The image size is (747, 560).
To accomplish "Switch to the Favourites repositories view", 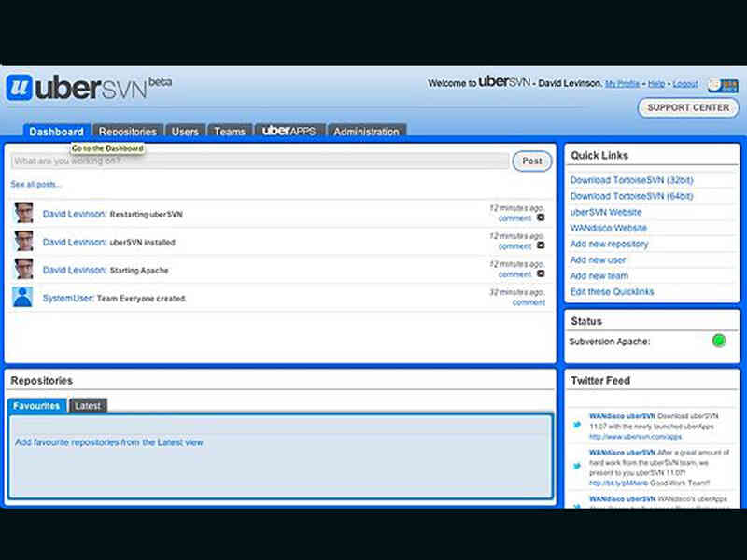I will point(36,405).
